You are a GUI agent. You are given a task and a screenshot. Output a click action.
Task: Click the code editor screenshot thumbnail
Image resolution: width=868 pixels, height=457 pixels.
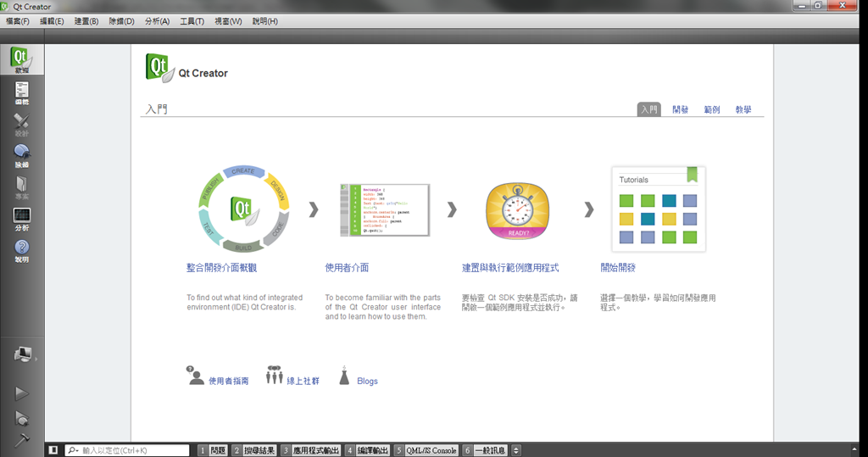(x=385, y=210)
